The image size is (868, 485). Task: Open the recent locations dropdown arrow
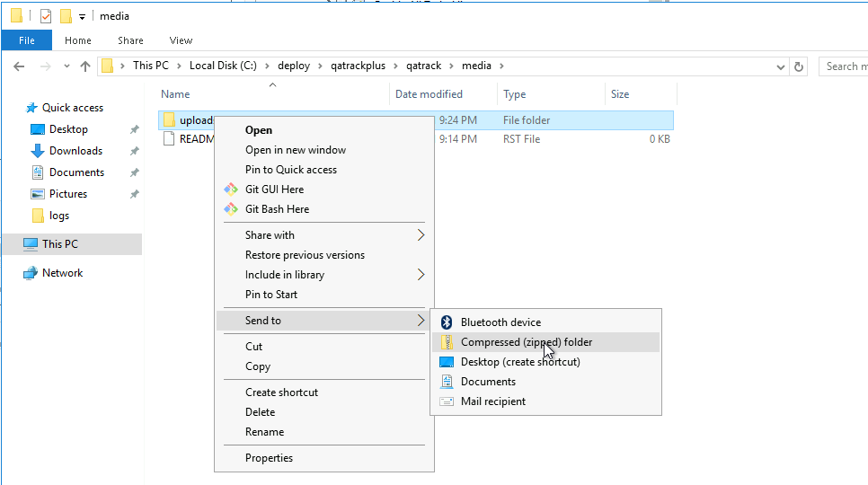coord(66,66)
